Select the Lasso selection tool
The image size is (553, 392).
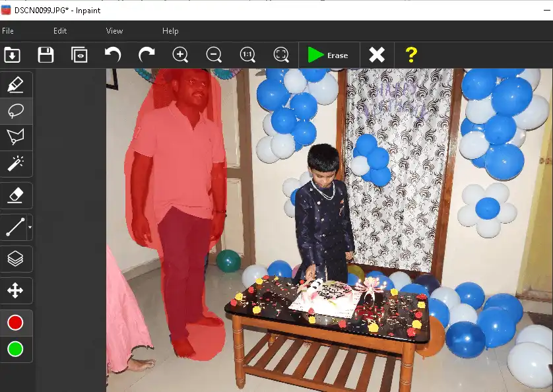16,112
